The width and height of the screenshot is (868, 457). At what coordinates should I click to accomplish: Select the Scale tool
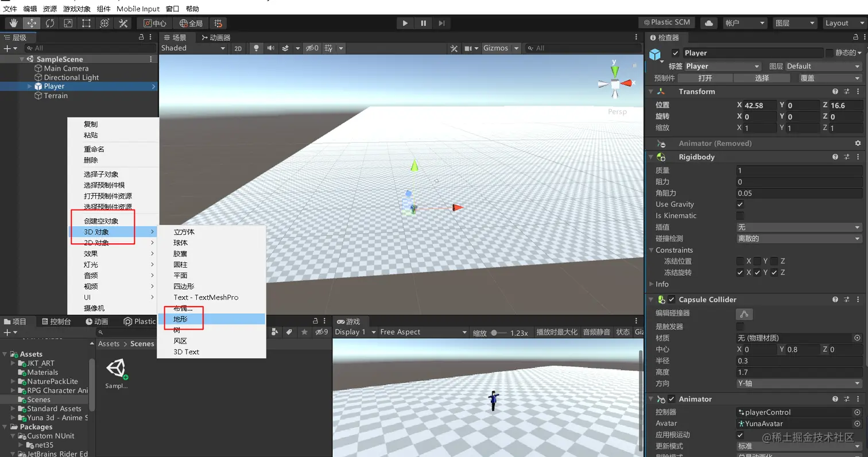tap(68, 23)
